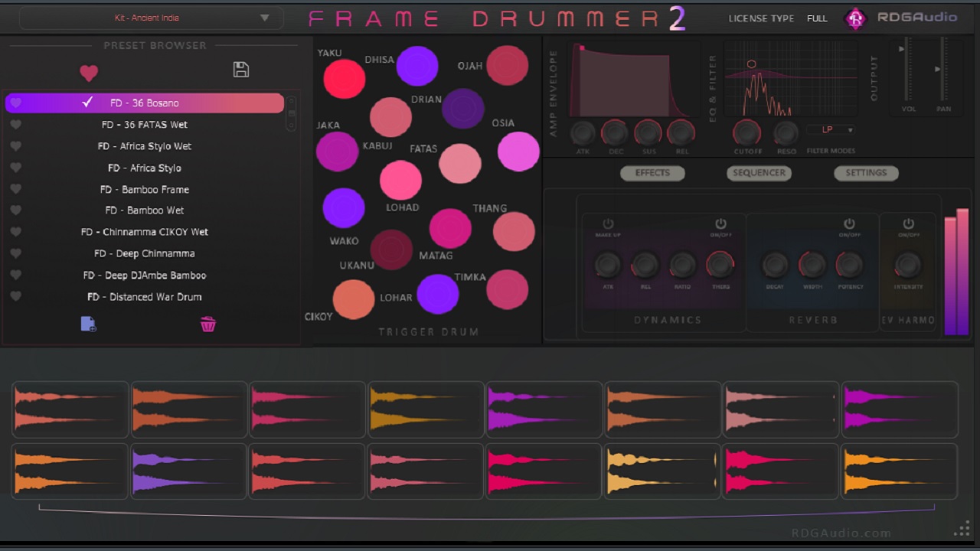
Task: Select the pale yellow waveform in the bottom row
Action: point(663,471)
